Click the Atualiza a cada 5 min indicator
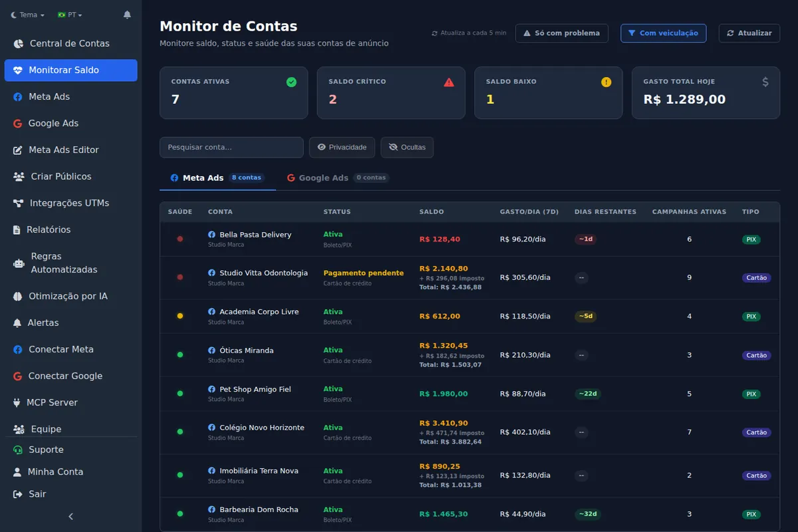 pos(469,33)
